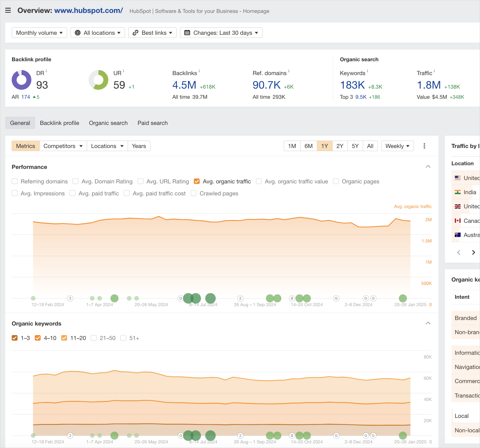Enable Referring domains metric
The width and height of the screenshot is (480, 448).
[14, 181]
